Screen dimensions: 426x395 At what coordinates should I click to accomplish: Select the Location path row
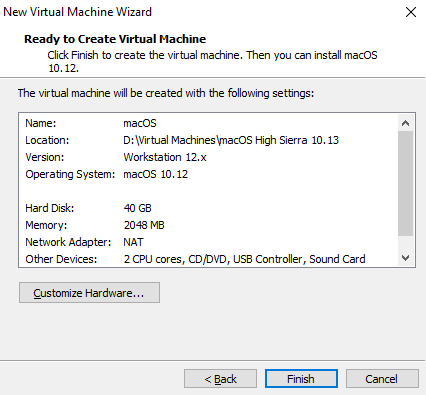pyautogui.click(x=208, y=140)
